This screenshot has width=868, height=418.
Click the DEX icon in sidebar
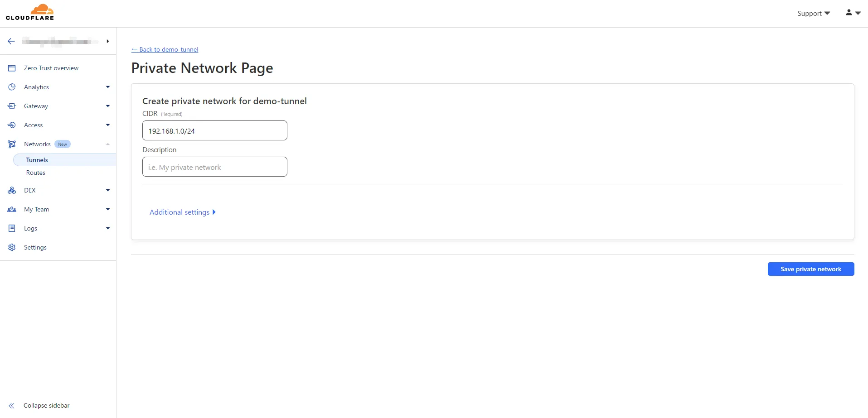(12, 190)
